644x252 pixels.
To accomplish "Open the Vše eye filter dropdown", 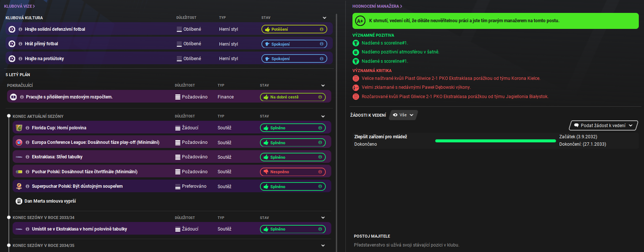I will [x=403, y=115].
